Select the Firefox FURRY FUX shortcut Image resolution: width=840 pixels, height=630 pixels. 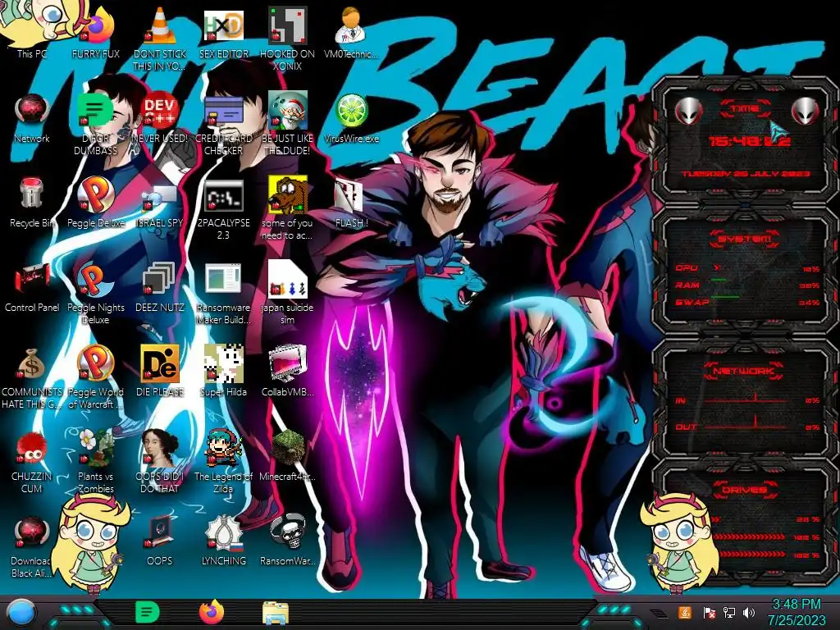tap(96, 31)
